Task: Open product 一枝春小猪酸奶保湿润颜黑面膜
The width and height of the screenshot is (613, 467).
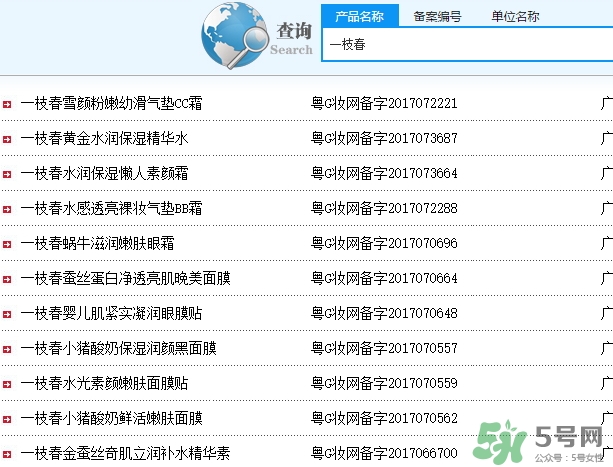Action: pyautogui.click(x=119, y=348)
